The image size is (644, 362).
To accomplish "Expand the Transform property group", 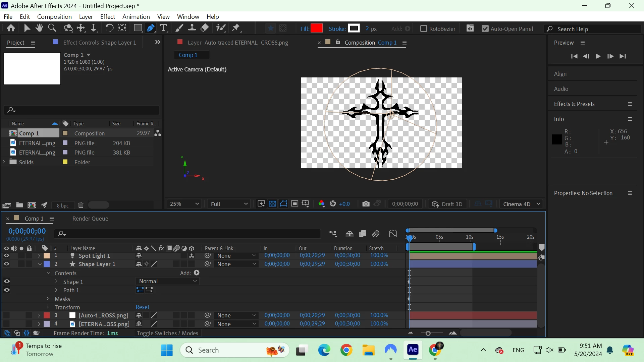I will 48,307.
